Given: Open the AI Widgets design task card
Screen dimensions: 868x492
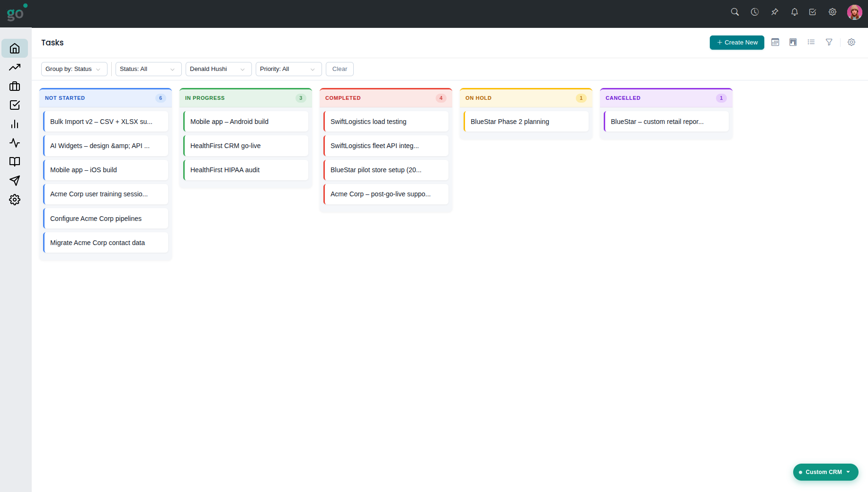Looking at the screenshot, I should 106,146.
